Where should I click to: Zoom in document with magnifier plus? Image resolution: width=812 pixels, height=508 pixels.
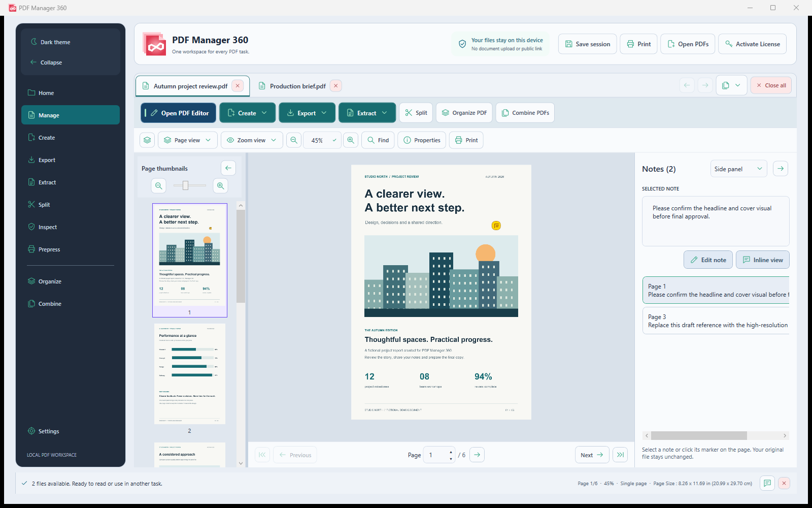(351, 140)
